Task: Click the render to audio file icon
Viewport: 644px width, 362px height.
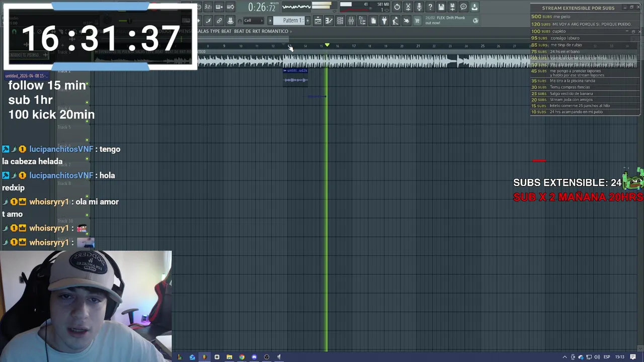Action: point(452,7)
